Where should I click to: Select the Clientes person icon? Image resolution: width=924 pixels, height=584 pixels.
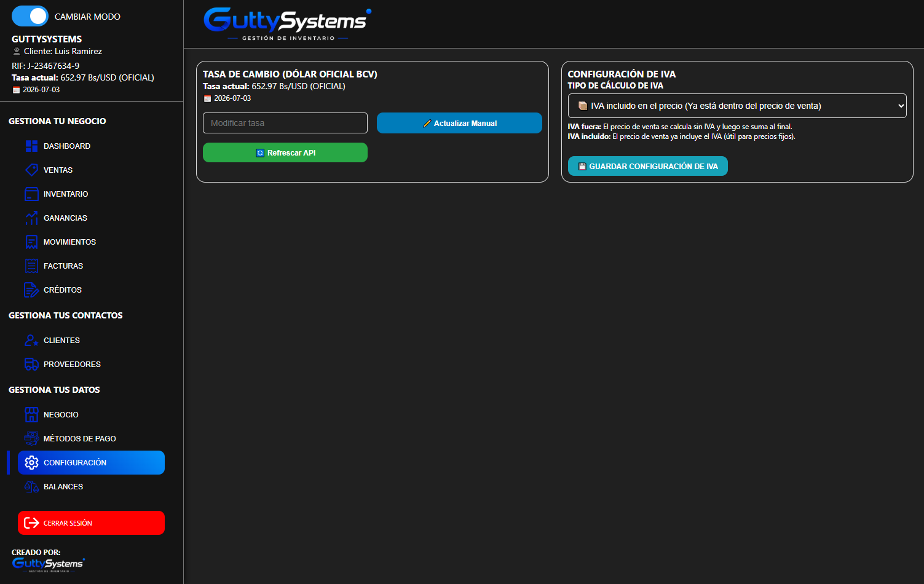coord(31,340)
